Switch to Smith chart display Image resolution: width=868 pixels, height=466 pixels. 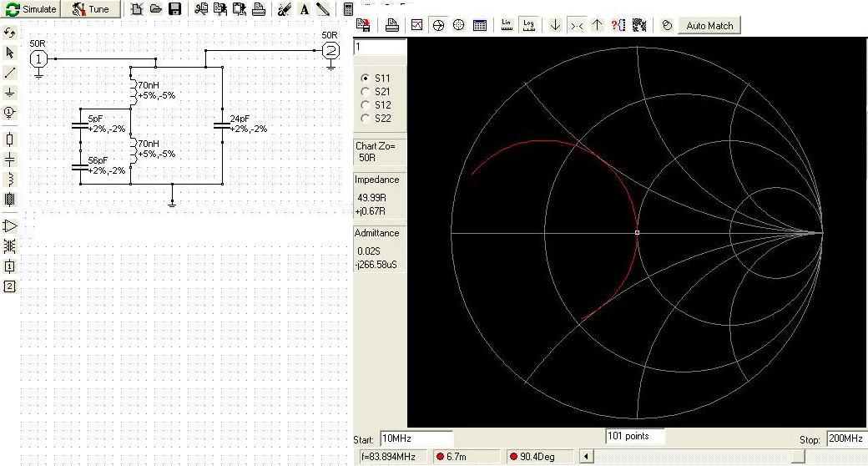click(x=437, y=25)
